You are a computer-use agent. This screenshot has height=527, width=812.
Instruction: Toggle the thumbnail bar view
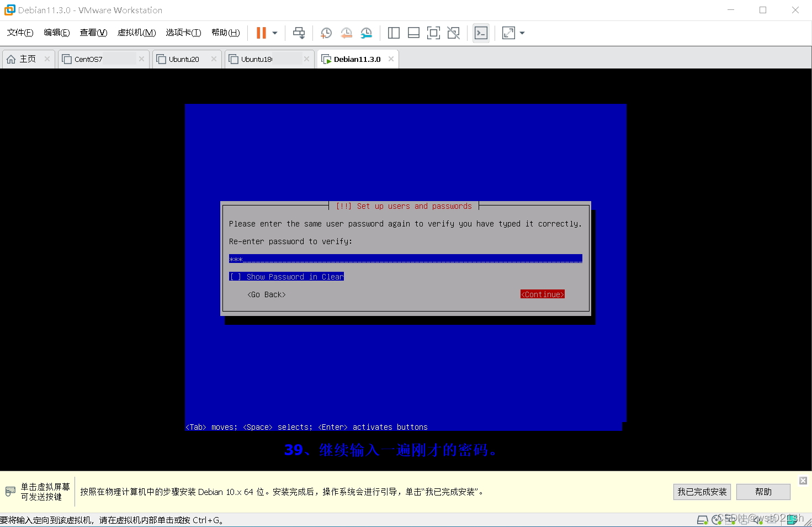tap(413, 33)
